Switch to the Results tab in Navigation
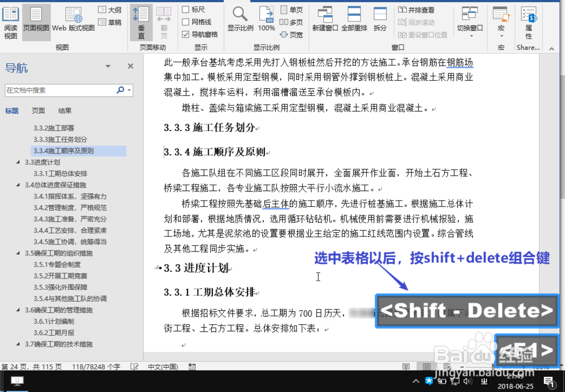 tap(64, 111)
